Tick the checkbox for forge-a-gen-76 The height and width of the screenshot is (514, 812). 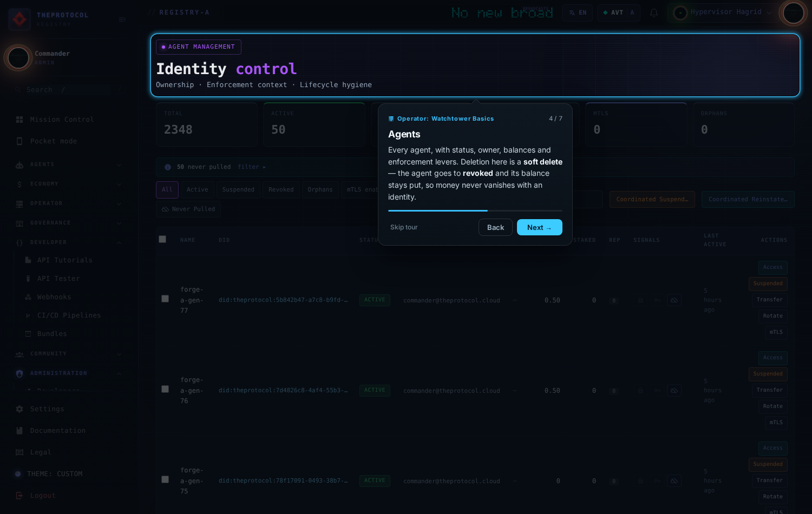pos(165,389)
